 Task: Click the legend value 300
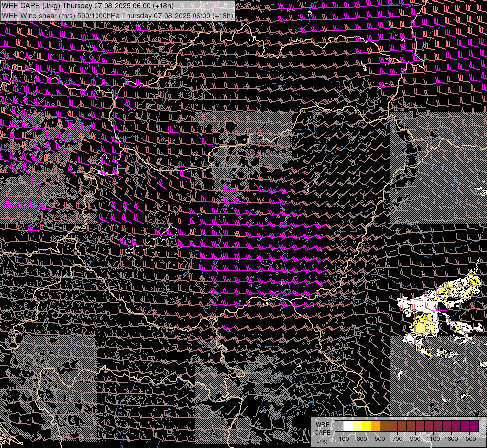(x=362, y=439)
